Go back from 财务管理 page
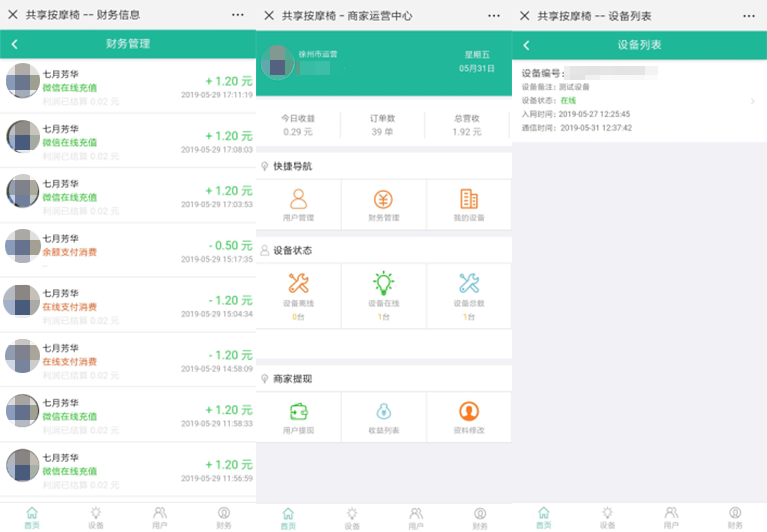 point(14,45)
